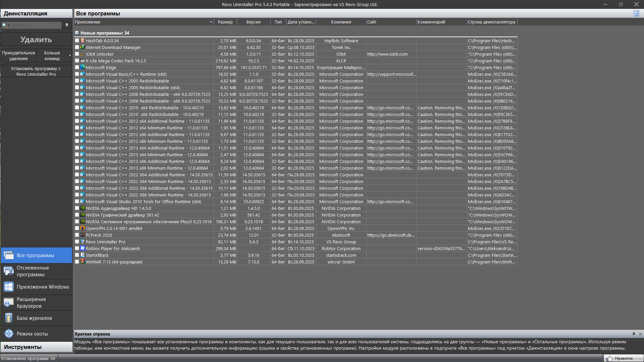This screenshot has height=362, width=644.
Task: Open search options magnifier dropdown
Action: [5, 25]
